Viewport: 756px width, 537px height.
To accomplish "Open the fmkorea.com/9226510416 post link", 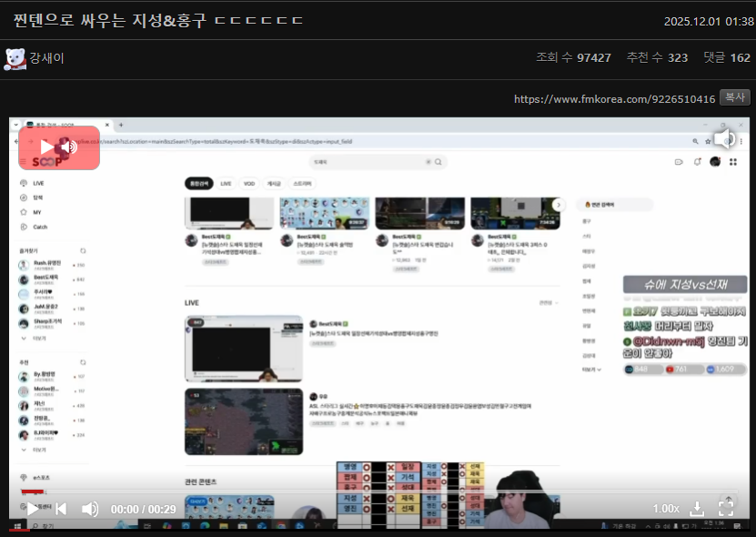I will pos(614,98).
